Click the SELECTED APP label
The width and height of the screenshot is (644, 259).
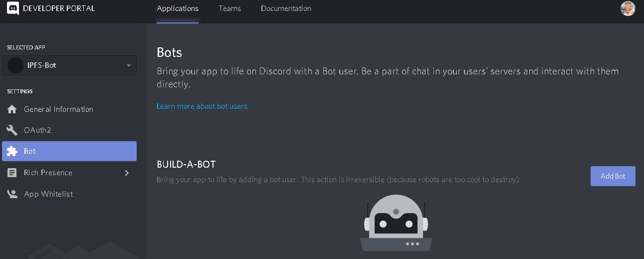(26, 47)
